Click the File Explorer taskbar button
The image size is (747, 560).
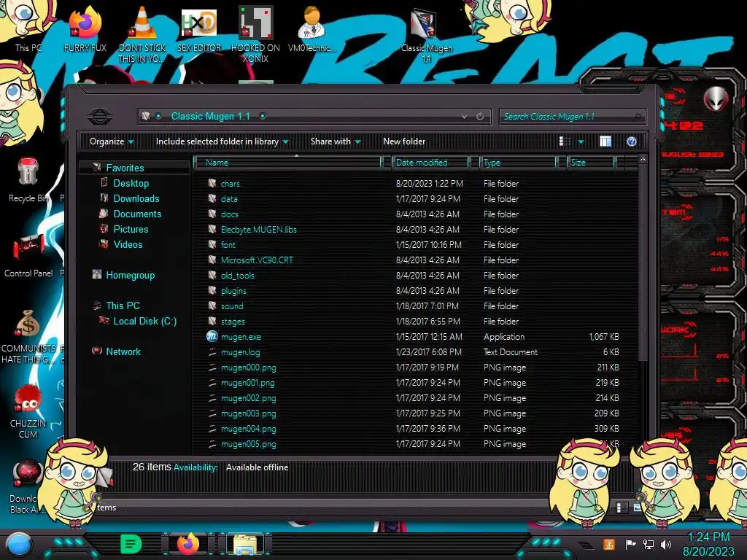(245, 544)
